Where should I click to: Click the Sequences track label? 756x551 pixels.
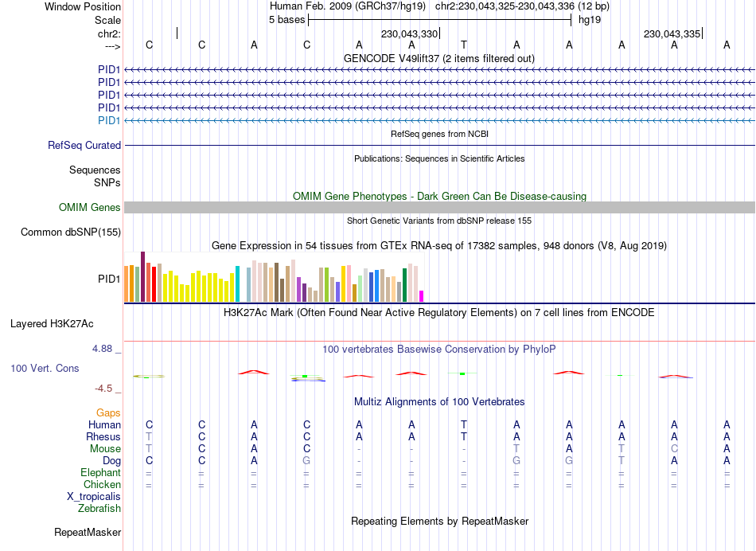click(95, 170)
